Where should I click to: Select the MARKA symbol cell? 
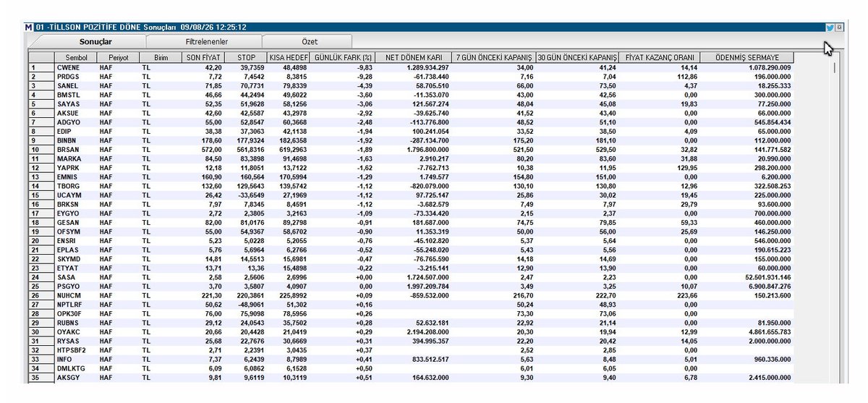click(76, 158)
